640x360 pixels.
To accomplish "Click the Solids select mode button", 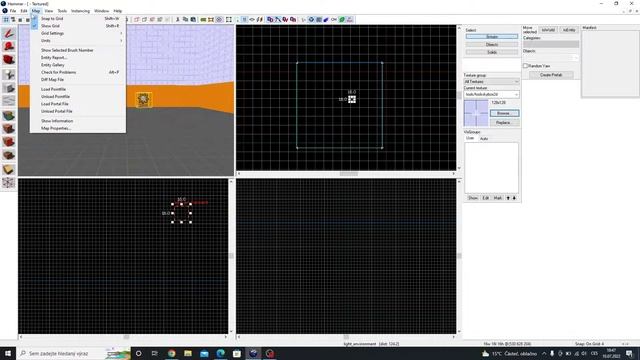I will 492,52.
